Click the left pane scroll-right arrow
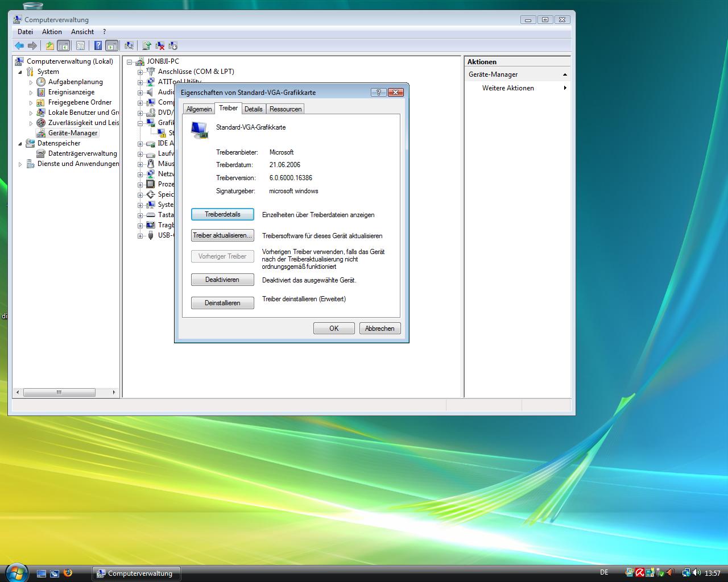This screenshot has height=582, width=728. click(114, 392)
